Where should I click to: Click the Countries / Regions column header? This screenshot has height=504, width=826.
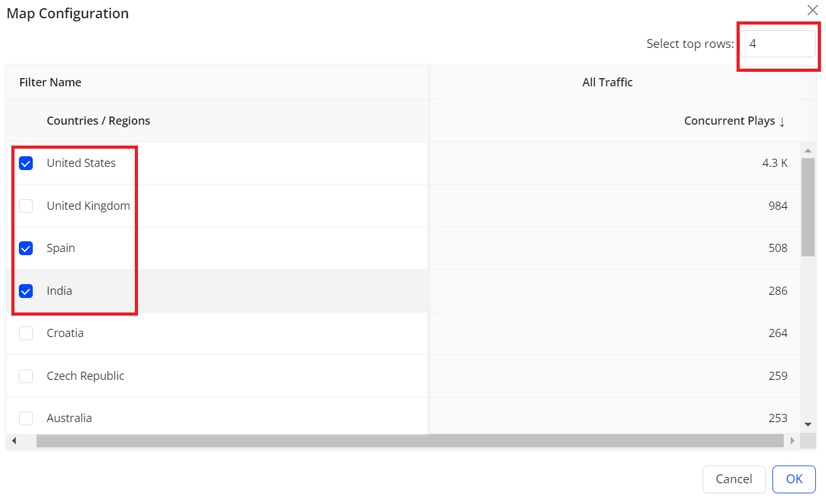tap(98, 121)
